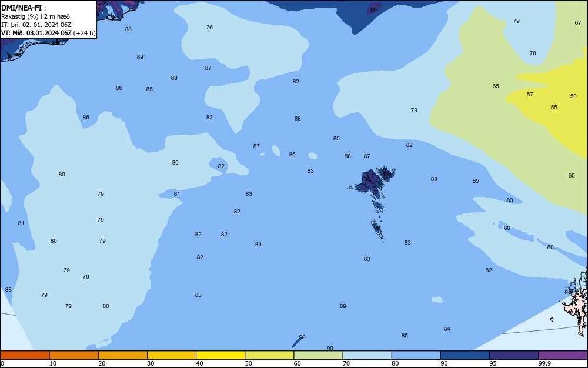
Task: Select the 80–90 medium blue legend swatch
Action: (416, 355)
